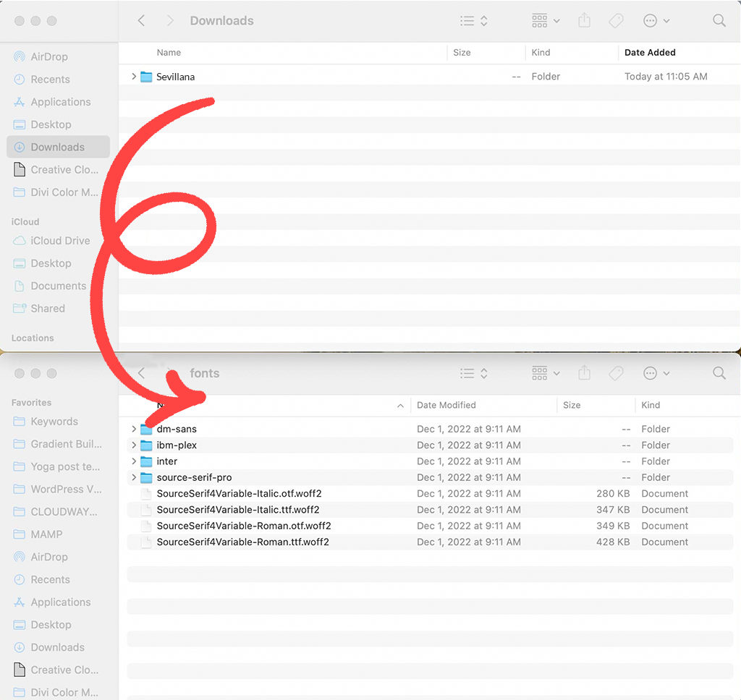Click the Tags icon in Downloads window
The image size is (741, 700).
[616, 21]
